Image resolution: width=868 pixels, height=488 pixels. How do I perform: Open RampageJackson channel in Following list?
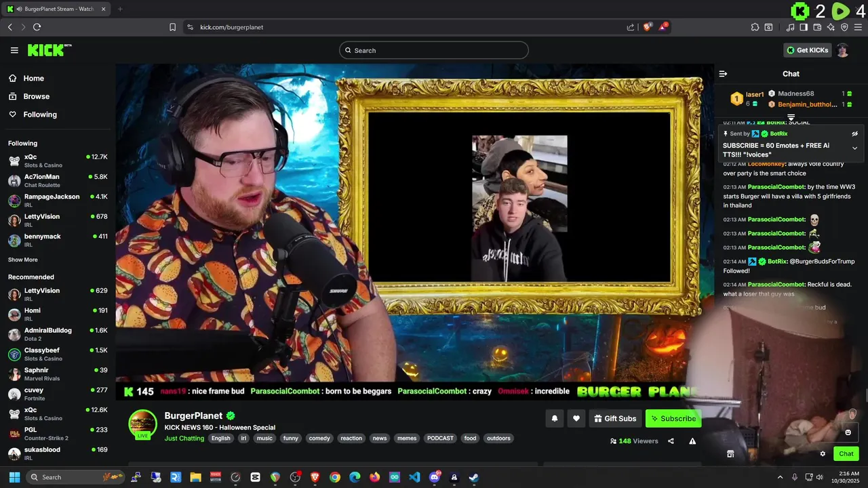point(58,200)
